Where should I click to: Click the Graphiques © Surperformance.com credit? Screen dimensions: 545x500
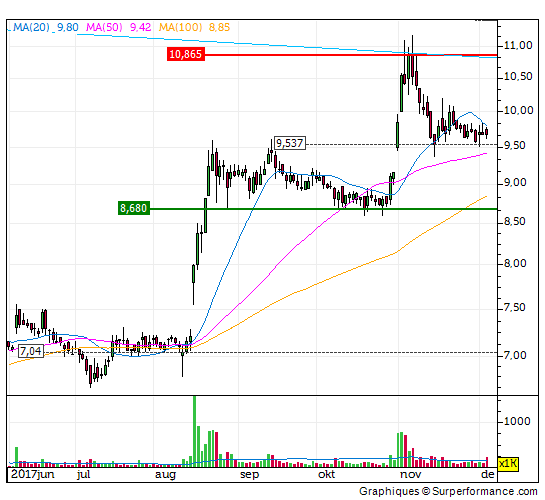pyautogui.click(x=448, y=491)
